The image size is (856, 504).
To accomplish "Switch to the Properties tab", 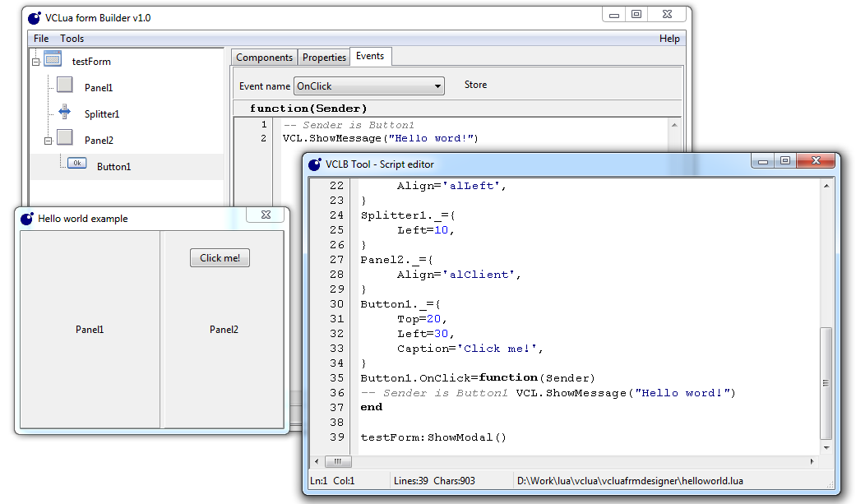I will pos(324,58).
